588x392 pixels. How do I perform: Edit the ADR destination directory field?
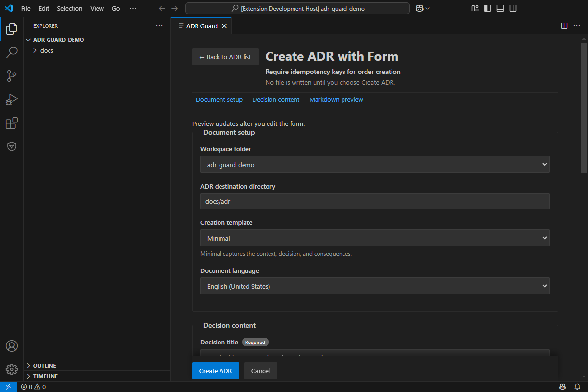(x=375, y=201)
